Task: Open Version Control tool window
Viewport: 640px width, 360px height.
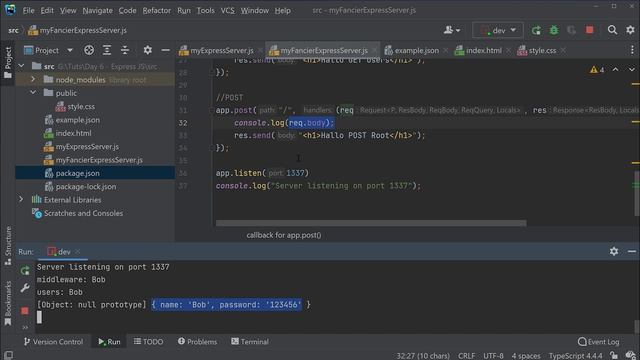Action: 53,342
